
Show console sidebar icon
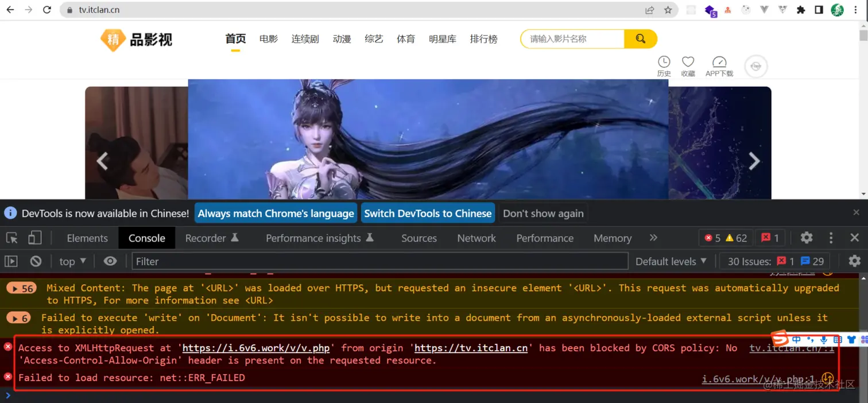click(11, 261)
